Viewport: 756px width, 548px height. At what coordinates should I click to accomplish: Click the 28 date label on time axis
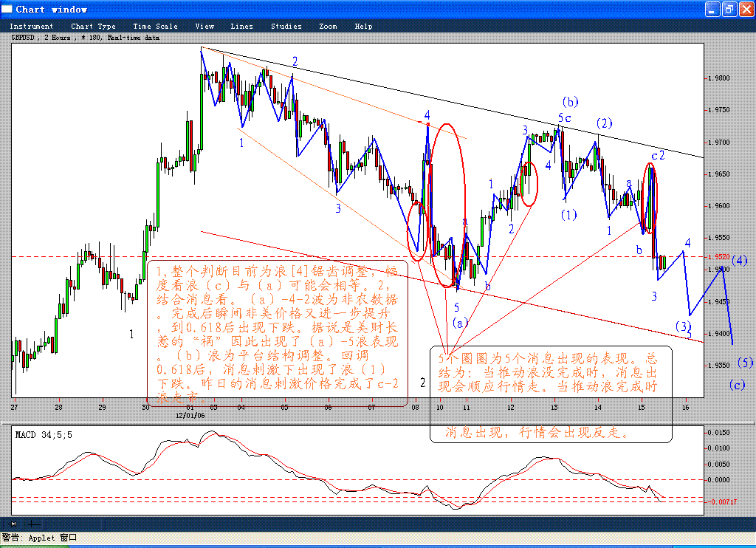tap(58, 407)
